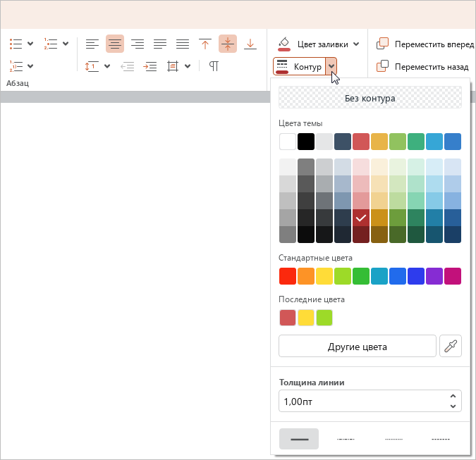
Task: Toggle vertical middle alignment
Action: (x=228, y=44)
